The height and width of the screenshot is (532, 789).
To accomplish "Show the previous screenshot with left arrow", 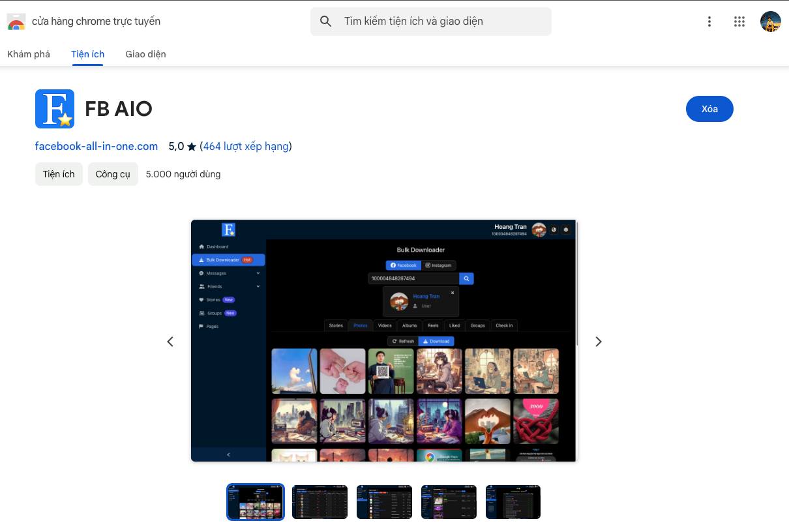I will click(170, 342).
